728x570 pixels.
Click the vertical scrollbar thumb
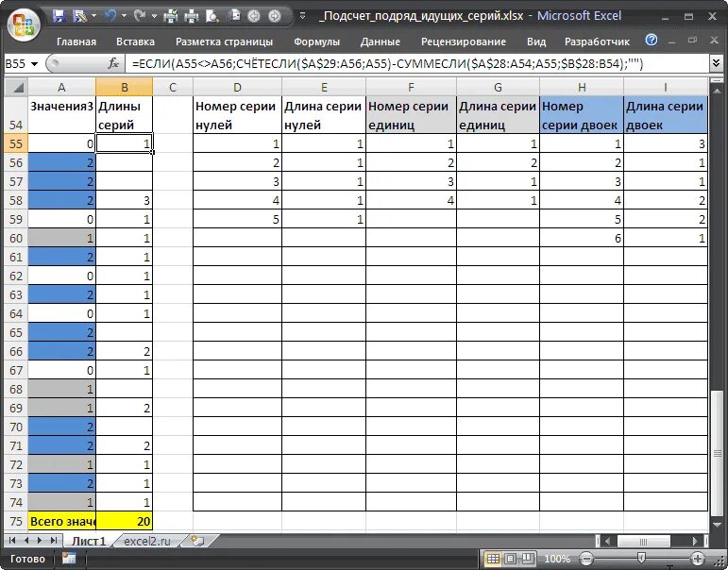[718, 455]
